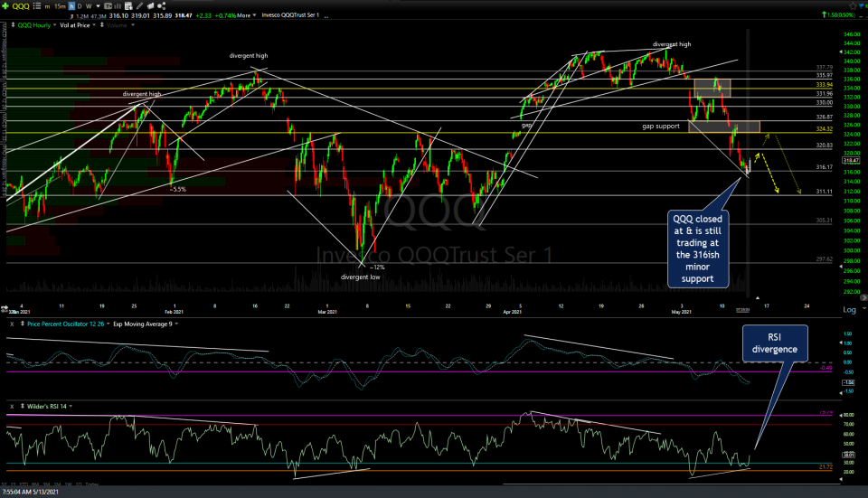Viewport: 868px width, 498px height.
Task: Click the bar chart style icon
Action: [118, 6]
